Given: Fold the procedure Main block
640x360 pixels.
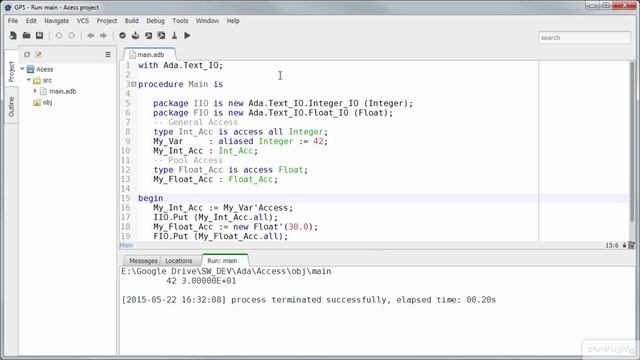Looking at the screenshot, I should (x=133, y=84).
